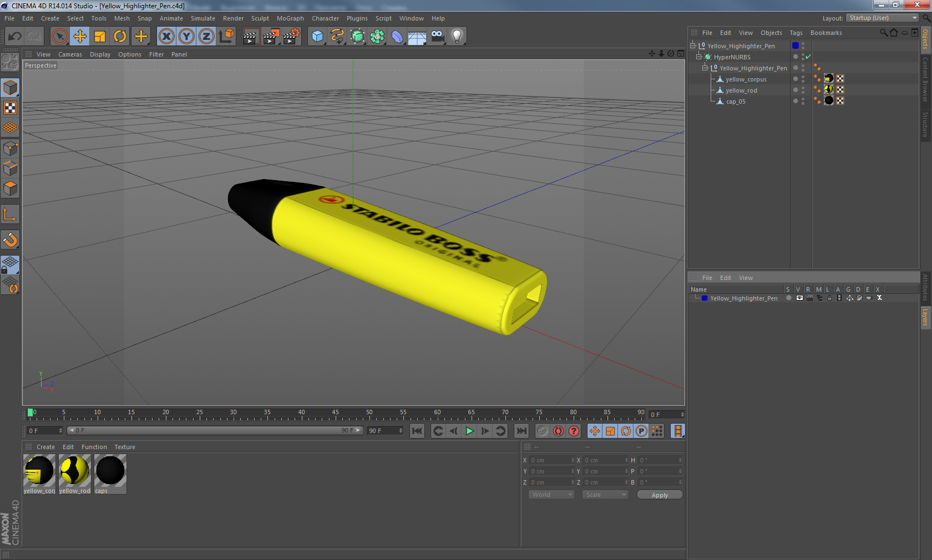Click the 90 F end frame field stepper
The width and height of the screenshot is (932, 560).
(401, 431)
